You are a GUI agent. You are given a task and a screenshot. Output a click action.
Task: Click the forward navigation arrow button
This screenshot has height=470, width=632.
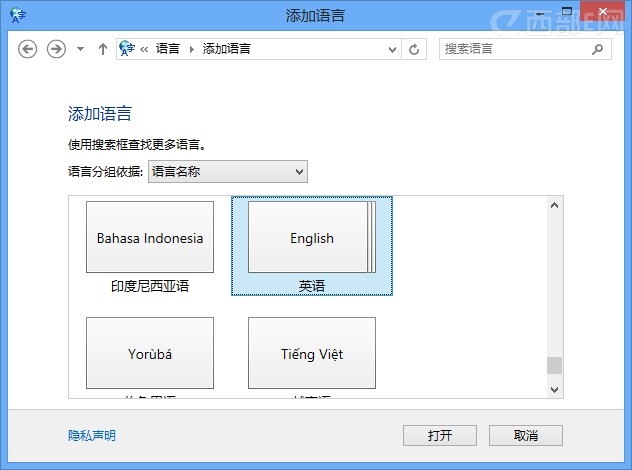tap(56, 49)
